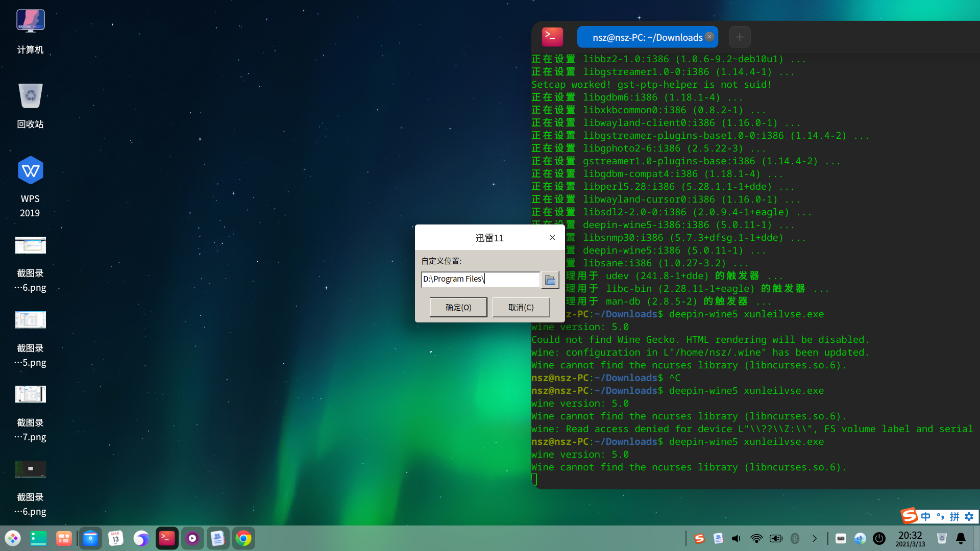Viewport: 980px width, 551px height.
Task: Add a new terminal tab with plus
Action: pyautogui.click(x=740, y=37)
